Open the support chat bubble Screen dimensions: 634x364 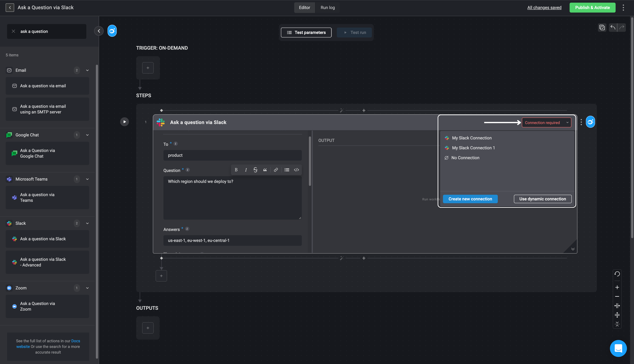618,348
